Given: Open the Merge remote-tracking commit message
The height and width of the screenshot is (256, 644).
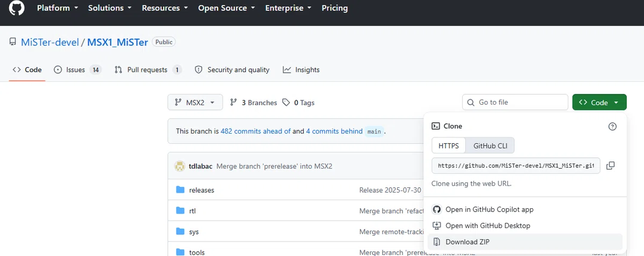Looking at the screenshot, I should coord(391,232).
